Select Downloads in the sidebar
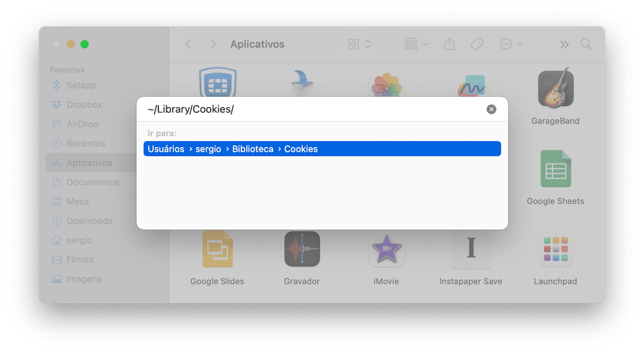Screen dimensions: 644x354 (89, 221)
